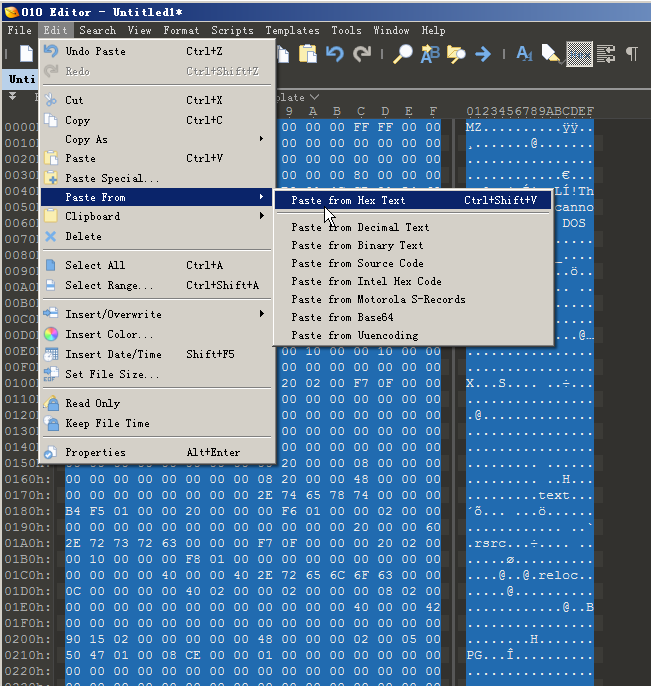Screen dimensions: 651x686
Task: Click the Keep File Time icon
Action: coord(51,423)
